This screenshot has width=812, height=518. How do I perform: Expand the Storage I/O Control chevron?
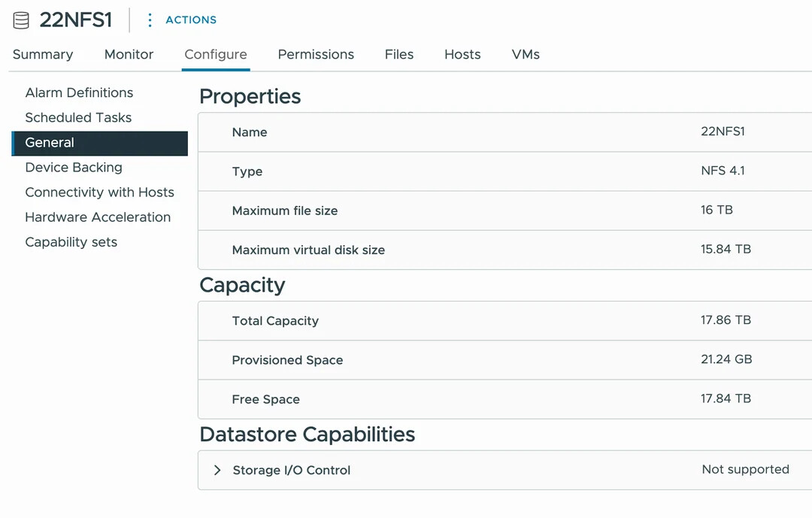click(217, 471)
